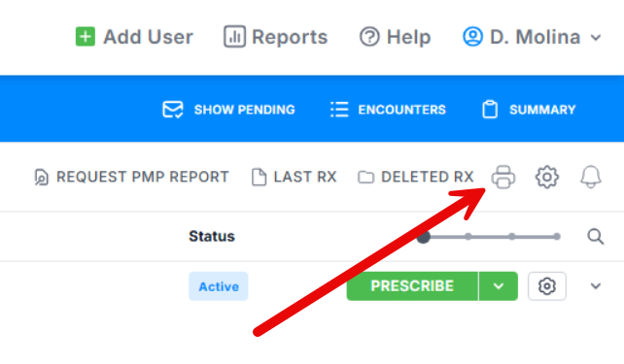View the patient Summary
The height and width of the screenshot is (364, 624).
pyautogui.click(x=529, y=110)
